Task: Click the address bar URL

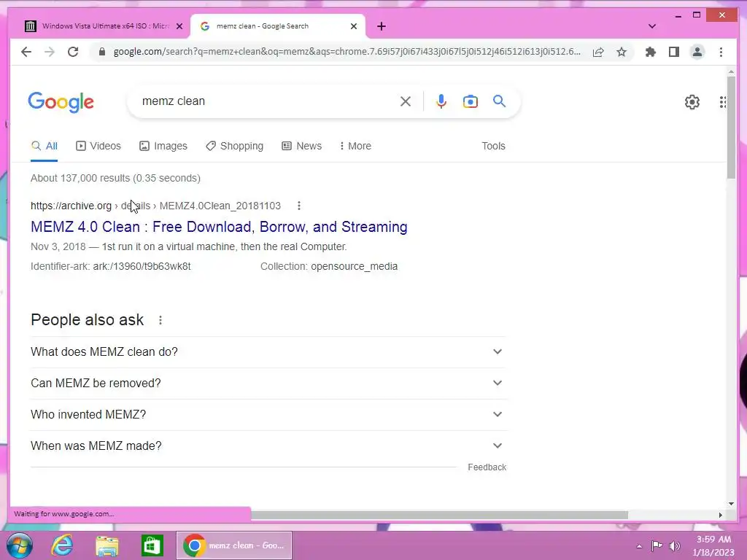Action: (347, 52)
